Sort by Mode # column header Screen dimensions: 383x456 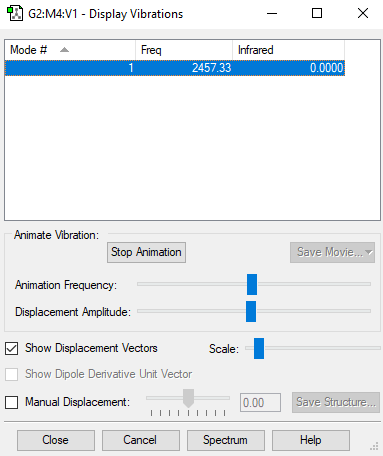[70, 50]
